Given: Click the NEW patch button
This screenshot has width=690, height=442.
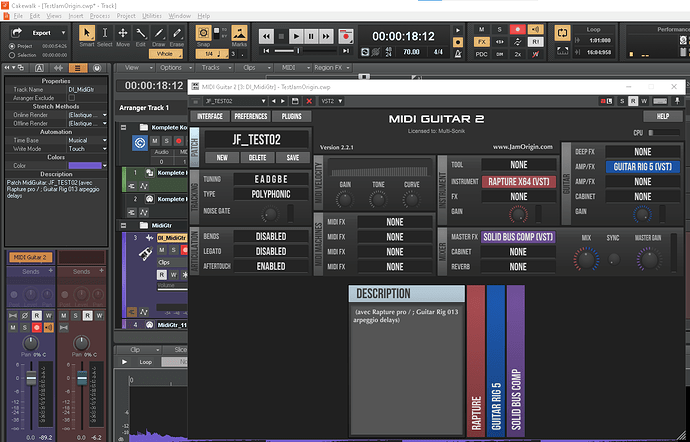Looking at the screenshot, I should point(222,158).
